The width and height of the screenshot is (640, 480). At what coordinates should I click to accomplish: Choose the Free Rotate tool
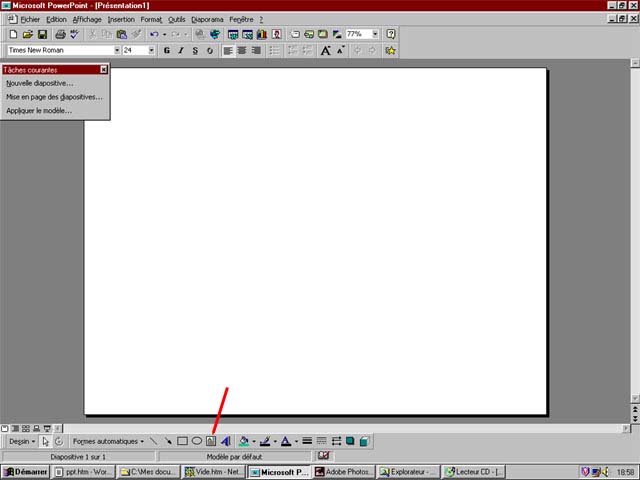coord(59,441)
